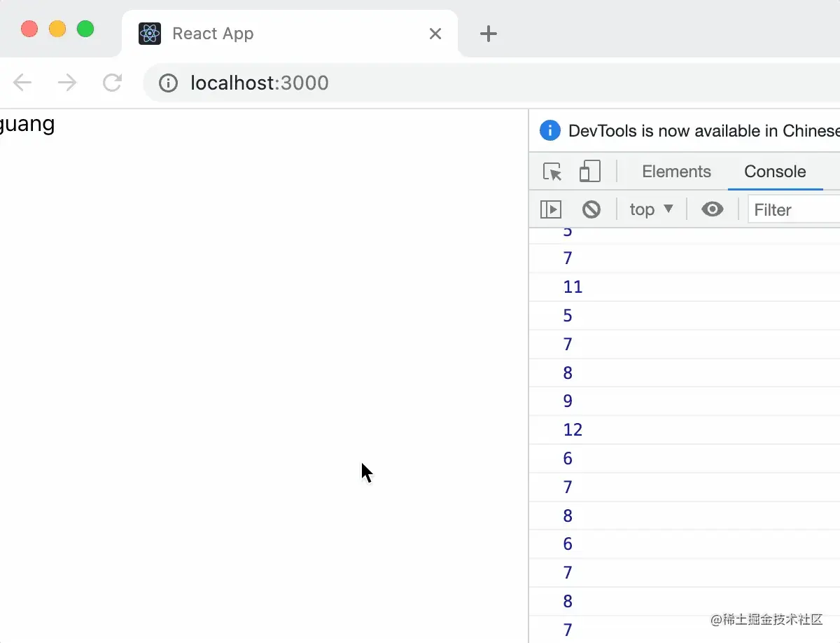840x643 pixels.
Task: Toggle the device toolbar icon
Action: (590, 172)
